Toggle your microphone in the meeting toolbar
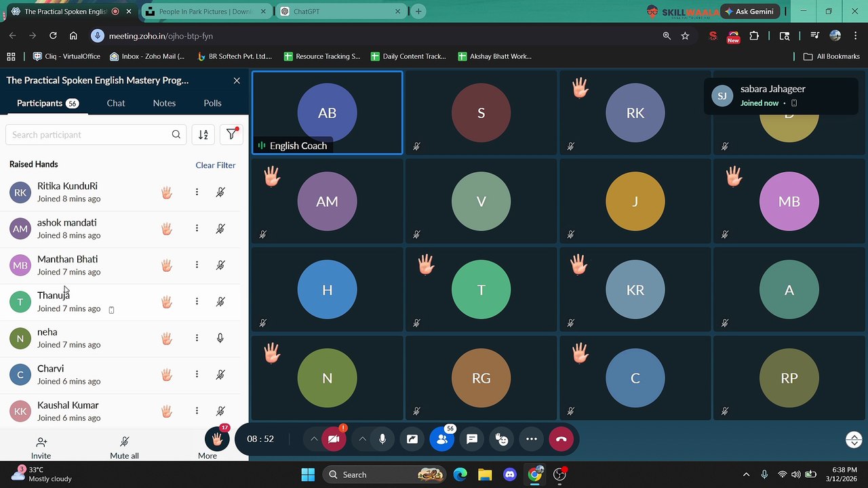 tap(382, 439)
